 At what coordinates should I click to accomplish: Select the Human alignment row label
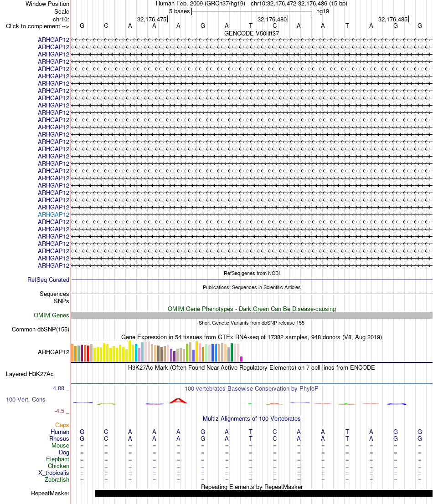[x=60, y=432]
